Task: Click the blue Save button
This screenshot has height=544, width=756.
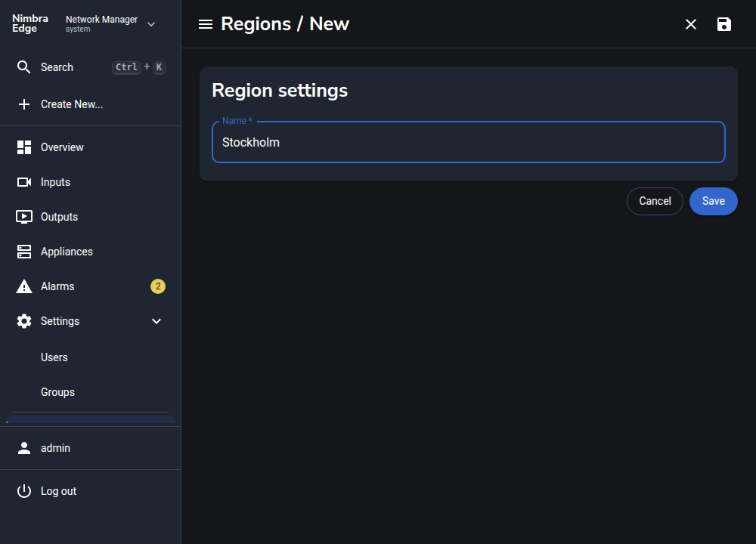Action: 714,201
